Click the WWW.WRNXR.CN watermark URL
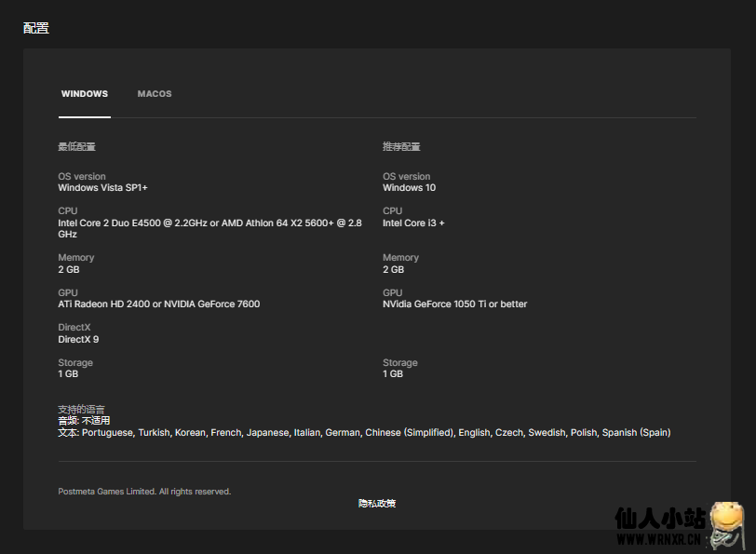This screenshot has width=756, height=554. point(658,538)
